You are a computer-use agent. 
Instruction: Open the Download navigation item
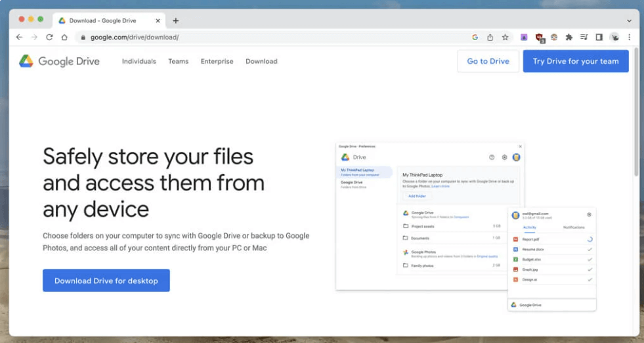[262, 61]
